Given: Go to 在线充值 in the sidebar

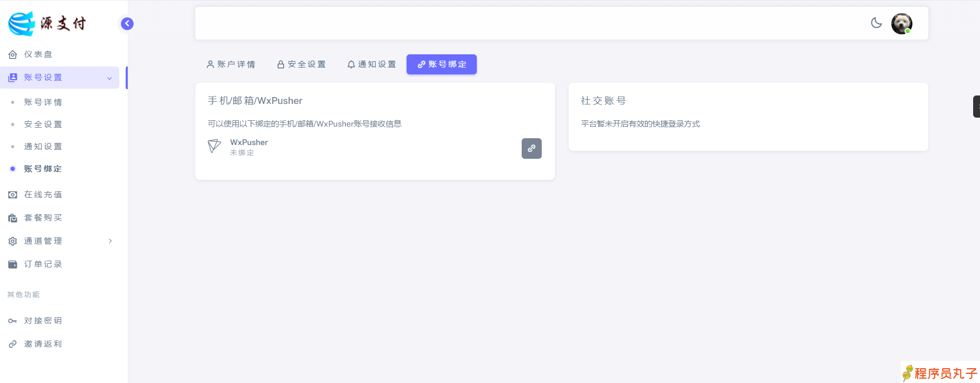Looking at the screenshot, I should point(60,195).
